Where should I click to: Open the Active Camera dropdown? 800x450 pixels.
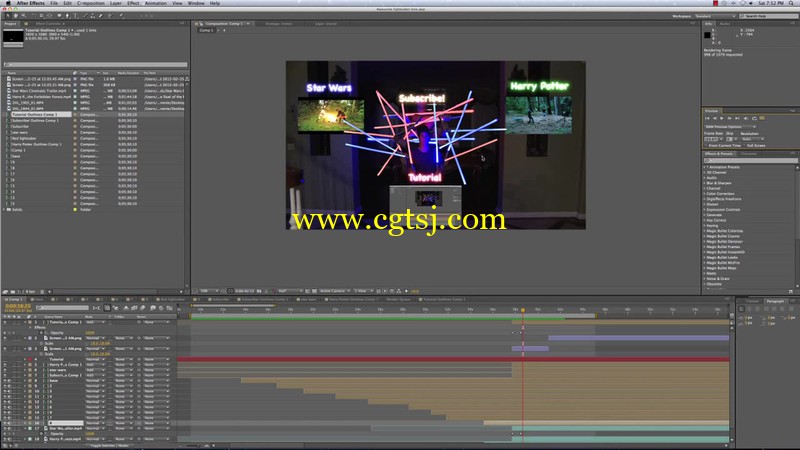pos(335,291)
